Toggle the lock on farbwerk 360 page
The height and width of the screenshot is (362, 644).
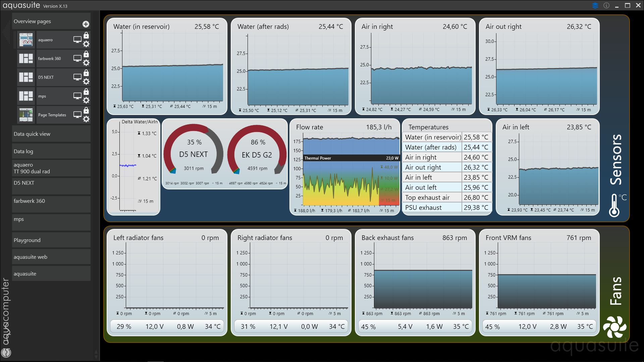point(86,54)
